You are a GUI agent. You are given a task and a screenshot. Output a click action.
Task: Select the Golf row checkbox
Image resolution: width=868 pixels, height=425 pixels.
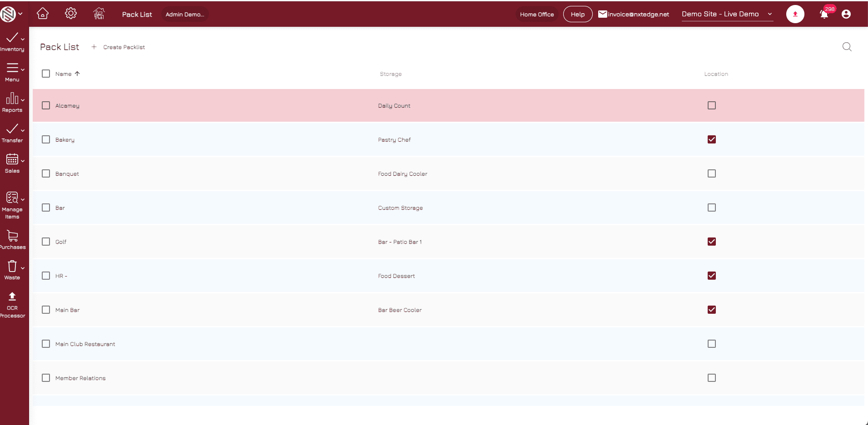(x=46, y=242)
